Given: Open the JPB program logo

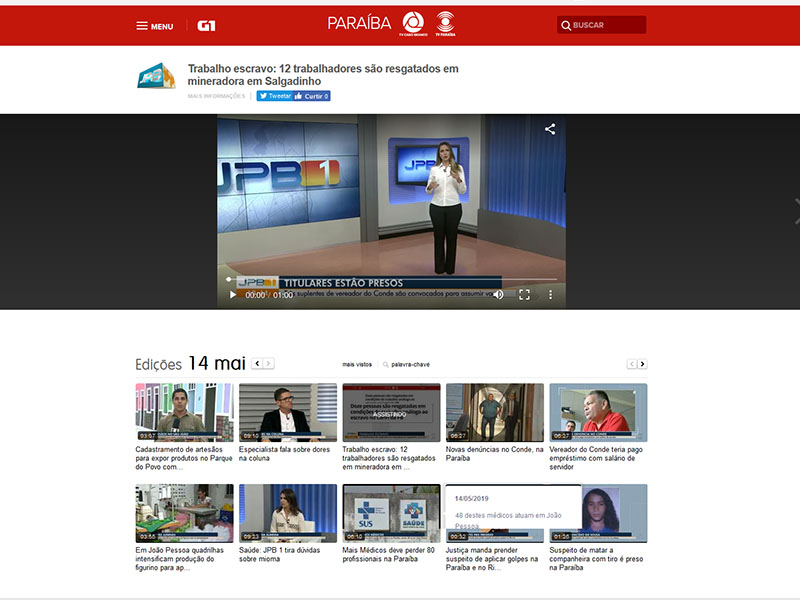Looking at the screenshot, I should [x=156, y=76].
